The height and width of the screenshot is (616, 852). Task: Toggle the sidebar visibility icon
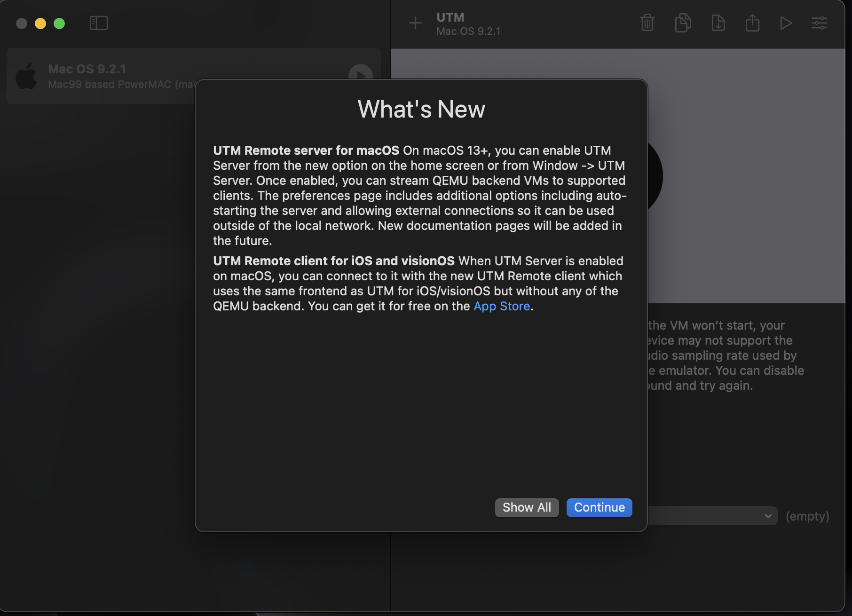[99, 23]
